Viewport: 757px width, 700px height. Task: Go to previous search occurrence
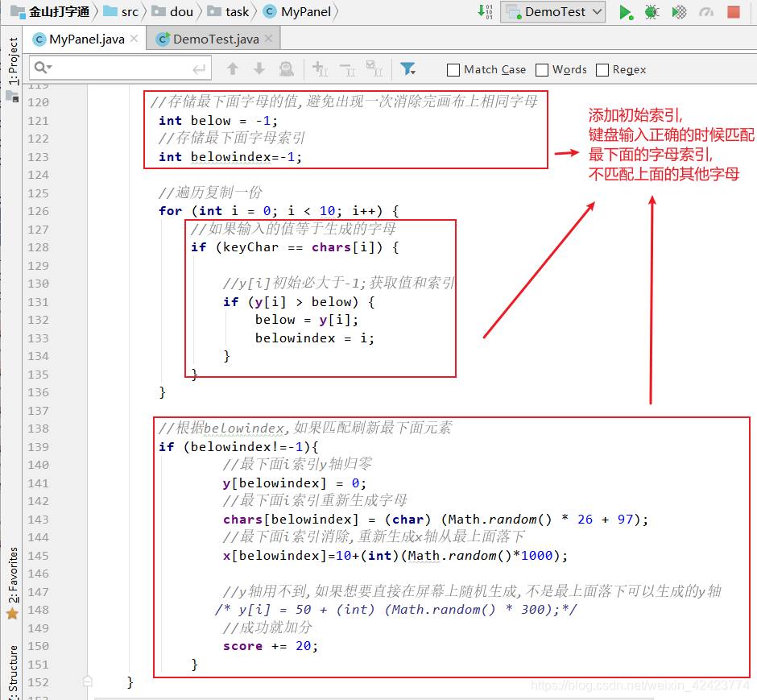(x=233, y=69)
